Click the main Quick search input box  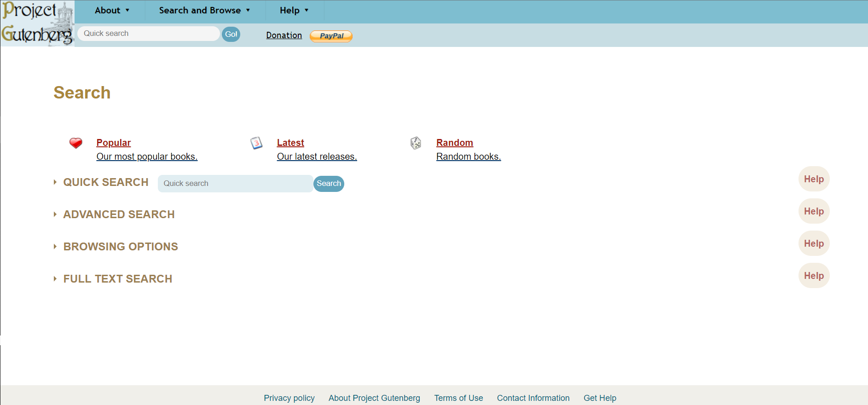(235, 184)
